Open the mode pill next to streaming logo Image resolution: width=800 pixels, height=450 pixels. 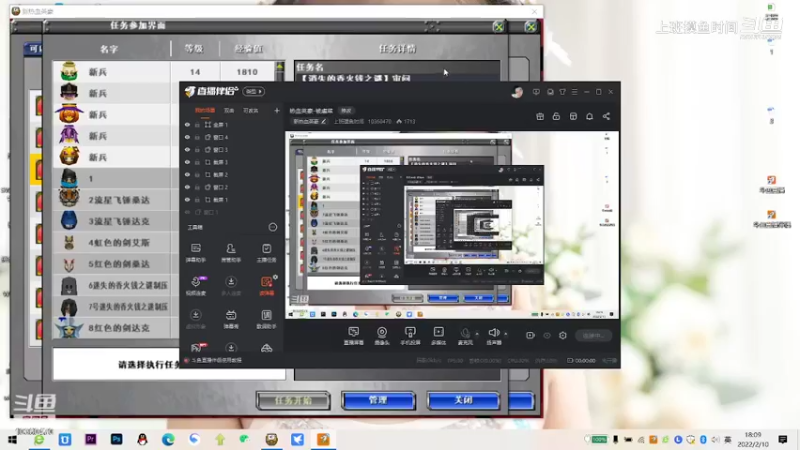pyautogui.click(x=254, y=91)
